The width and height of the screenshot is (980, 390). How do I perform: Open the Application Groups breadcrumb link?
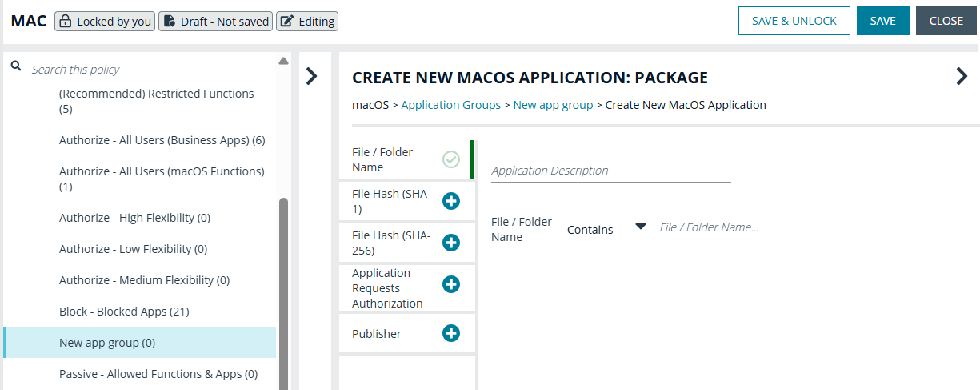(451, 105)
